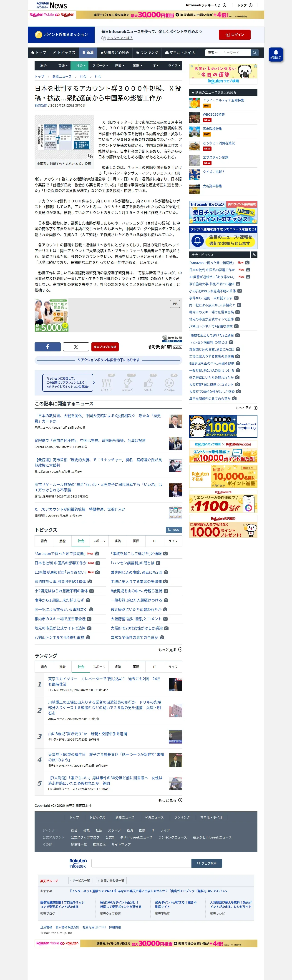The image size is (292, 980).
Task: Expand the 芸能 category dropdown
Action: [63, 66]
